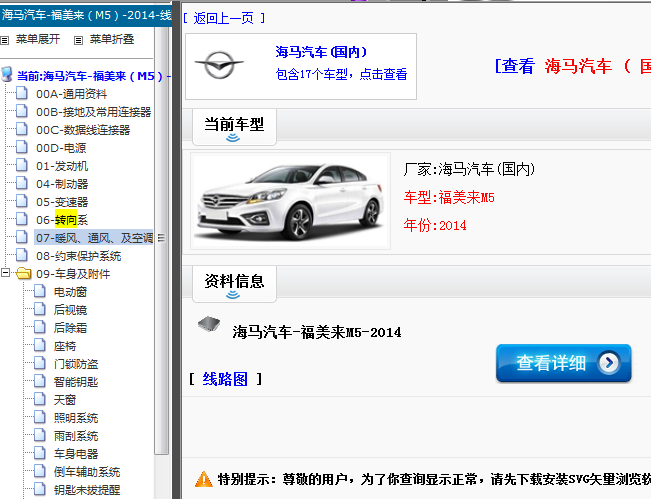This screenshot has width=651, height=499.
Task: Select 07-暖风、通风、及空调 in the tree
Action: pyautogui.click(x=94, y=238)
